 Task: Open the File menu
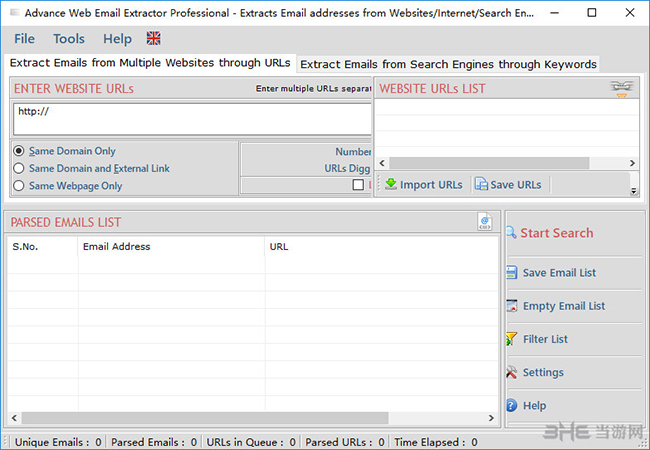click(x=24, y=39)
